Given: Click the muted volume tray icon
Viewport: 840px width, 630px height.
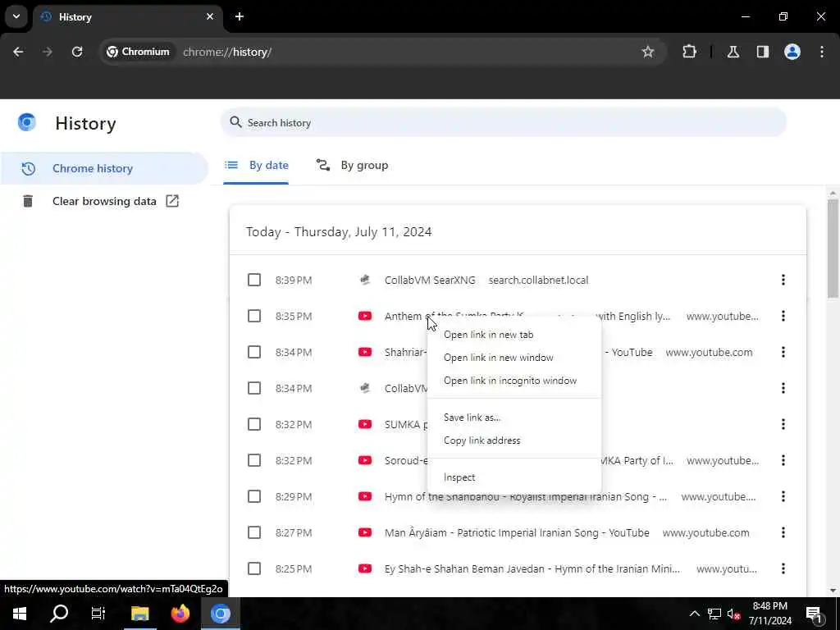Looking at the screenshot, I should pos(734,614).
